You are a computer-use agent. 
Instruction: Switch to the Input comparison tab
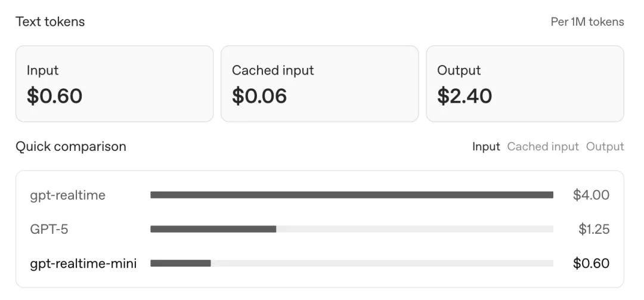click(x=486, y=147)
